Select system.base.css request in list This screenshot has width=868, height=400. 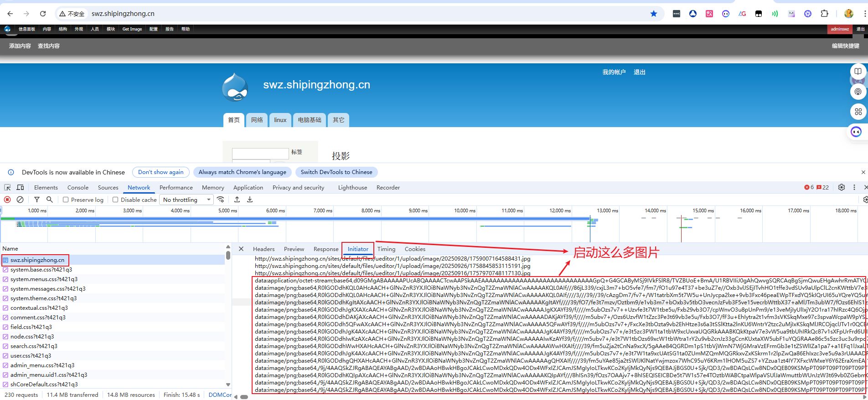41,270
